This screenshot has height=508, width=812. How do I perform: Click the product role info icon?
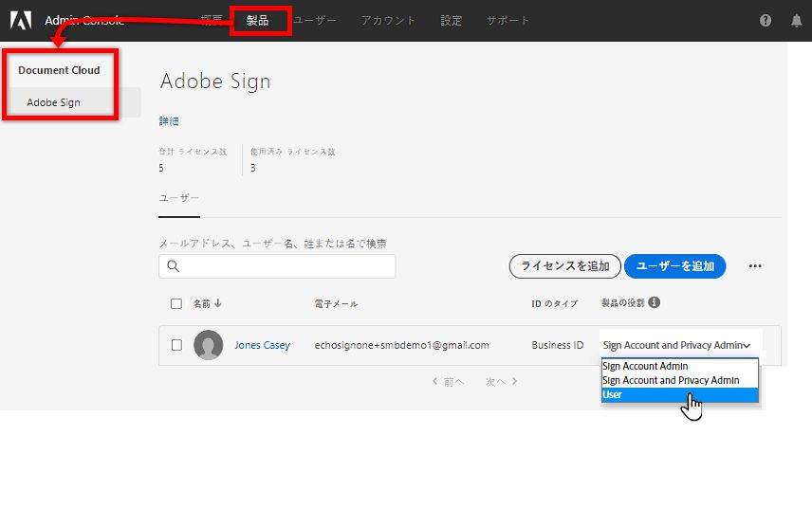tap(655, 303)
